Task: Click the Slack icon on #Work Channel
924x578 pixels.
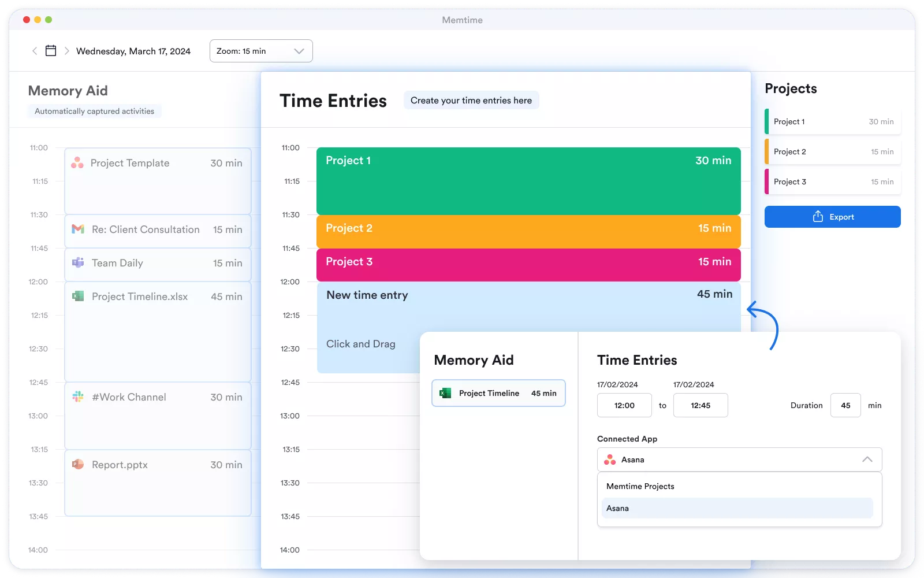Action: click(x=78, y=397)
